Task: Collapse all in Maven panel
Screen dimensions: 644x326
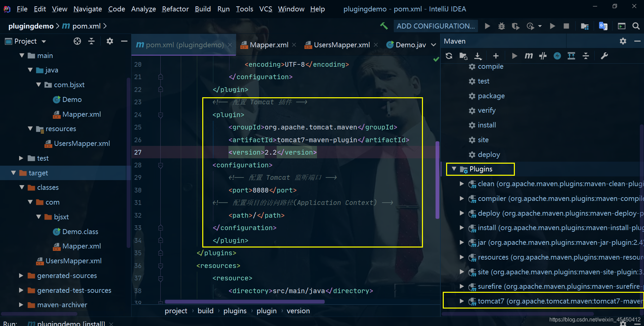Action: click(586, 56)
